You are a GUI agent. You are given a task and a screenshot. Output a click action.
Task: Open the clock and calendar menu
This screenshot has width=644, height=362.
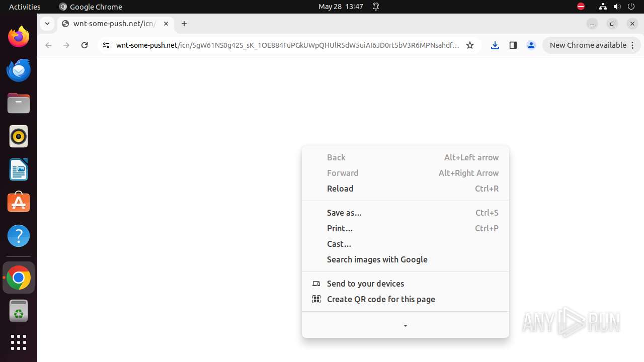(x=341, y=7)
